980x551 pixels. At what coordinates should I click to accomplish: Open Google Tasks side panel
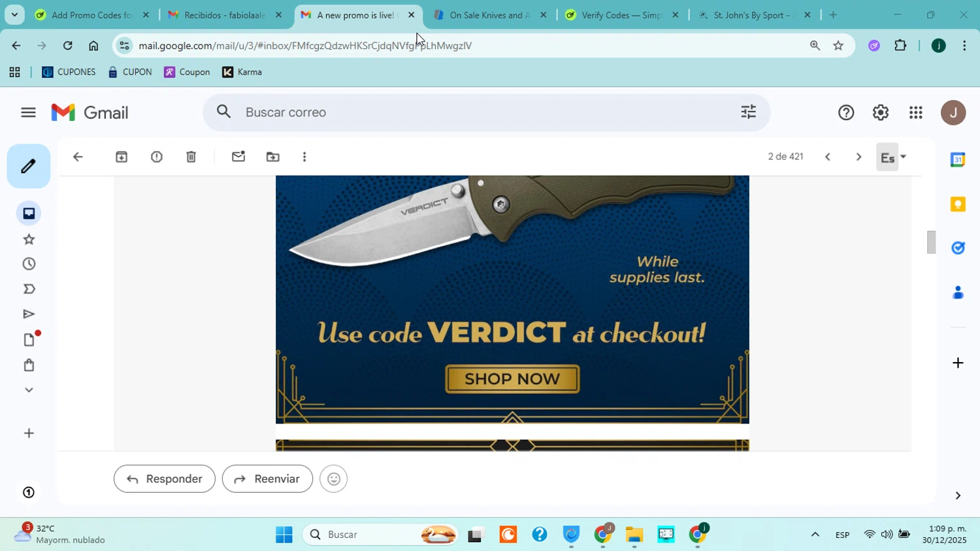[x=958, y=248]
